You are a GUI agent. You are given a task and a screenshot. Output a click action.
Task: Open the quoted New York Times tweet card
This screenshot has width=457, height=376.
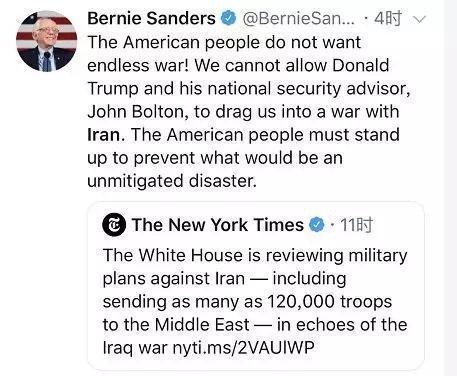256,286
